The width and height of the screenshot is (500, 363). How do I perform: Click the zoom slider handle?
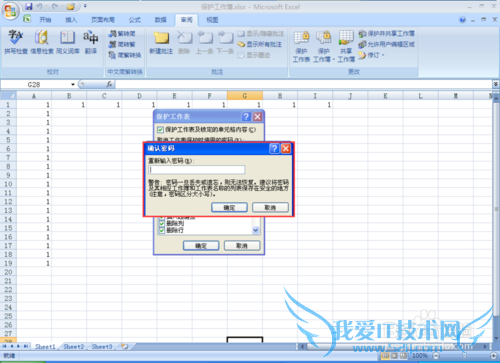pyautogui.click(x=465, y=356)
